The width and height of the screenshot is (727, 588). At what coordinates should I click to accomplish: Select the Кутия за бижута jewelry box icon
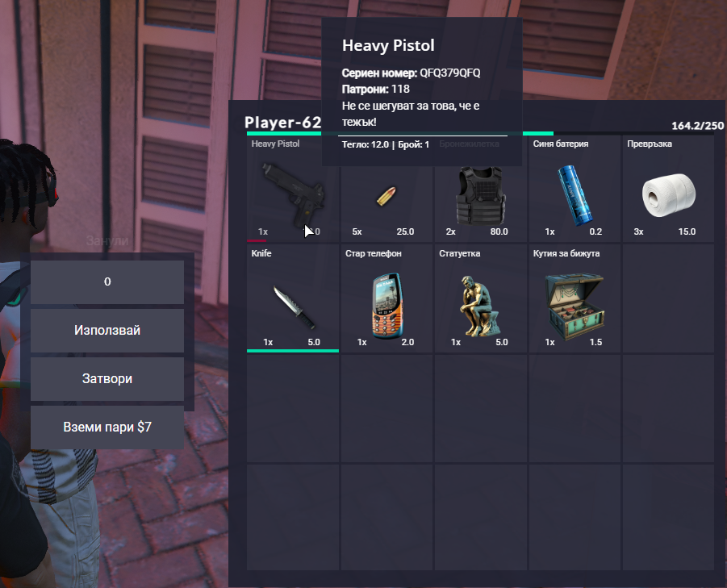point(574,306)
